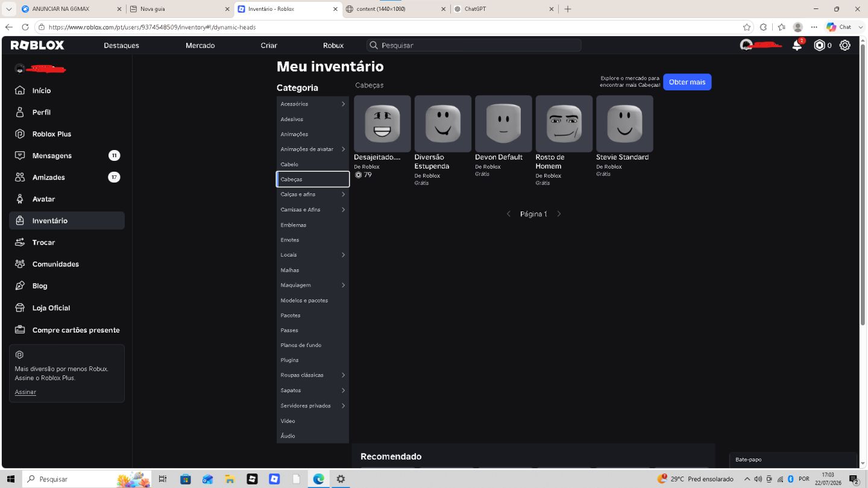Open the notifications bell icon
Image resolution: width=868 pixels, height=488 pixels.
[797, 45]
